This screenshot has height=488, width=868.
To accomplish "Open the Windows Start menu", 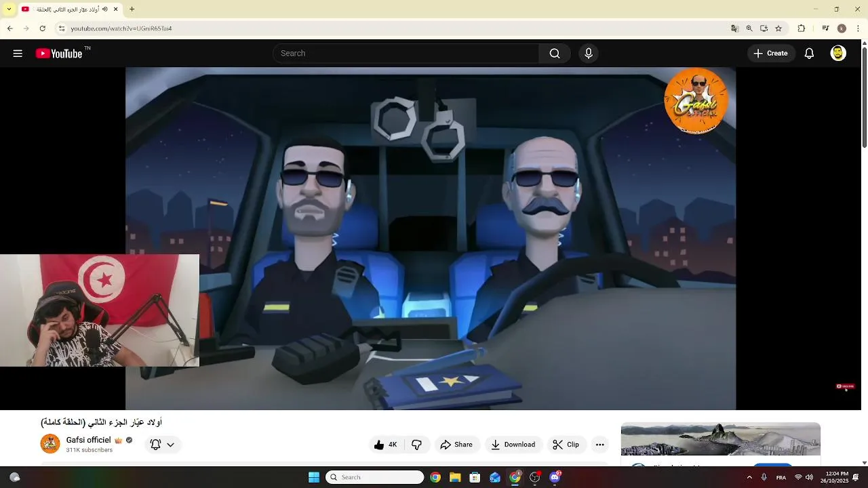I will (x=313, y=477).
